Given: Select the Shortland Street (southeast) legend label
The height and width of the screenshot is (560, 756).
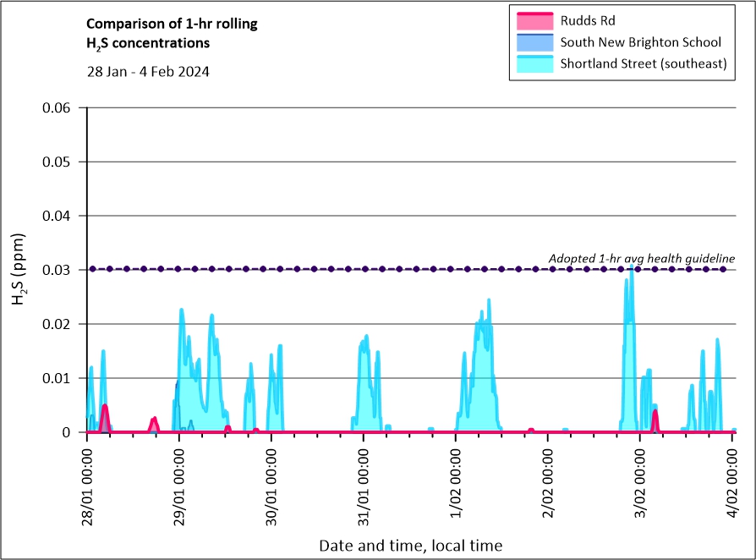Looking at the screenshot, I should (644, 64).
